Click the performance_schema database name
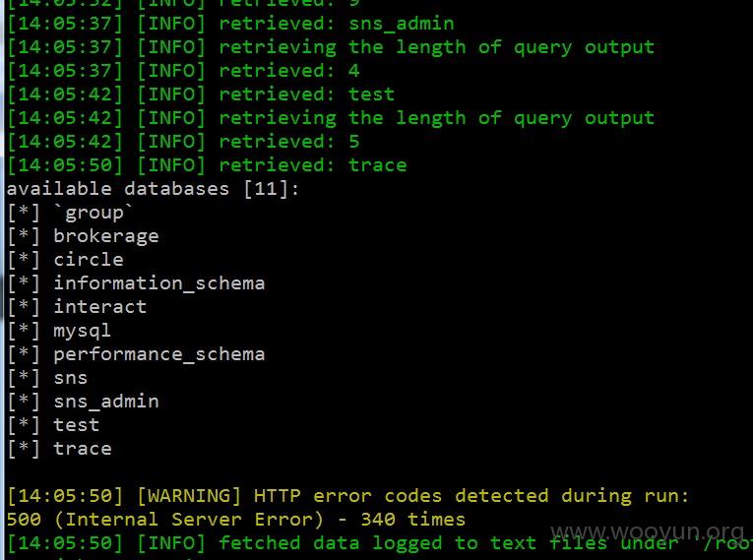The height and width of the screenshot is (560, 753). pyautogui.click(x=158, y=354)
